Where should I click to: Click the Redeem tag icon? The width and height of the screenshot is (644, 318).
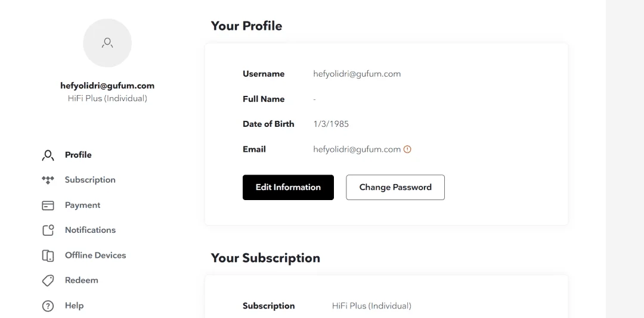[48, 280]
